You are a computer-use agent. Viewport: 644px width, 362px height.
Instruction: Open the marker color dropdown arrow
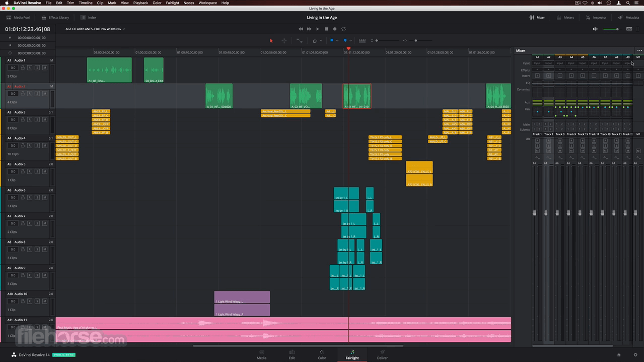(x=350, y=40)
